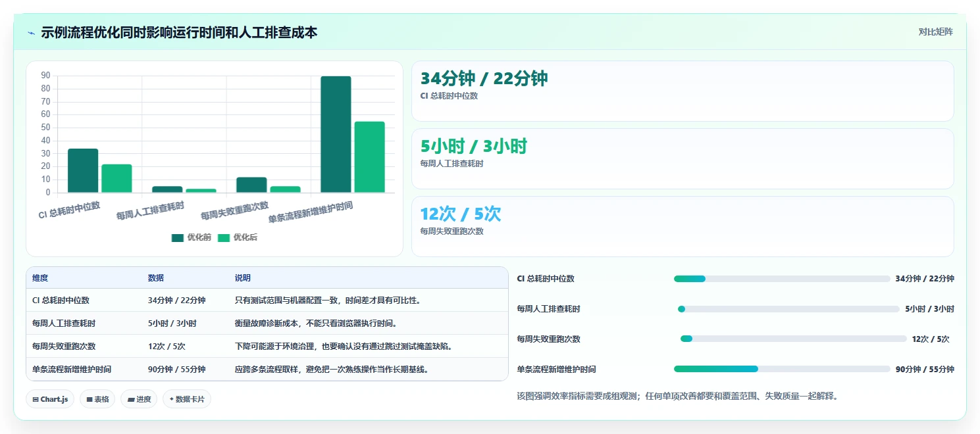The width and height of the screenshot is (980, 434).
Task: Select table row cell CI 总耗时中位数
Action: click(61, 301)
